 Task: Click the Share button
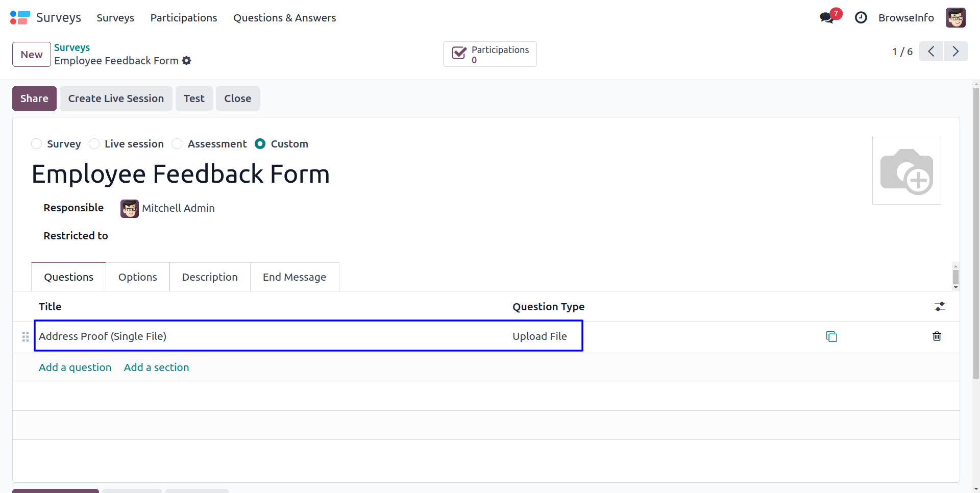pyautogui.click(x=34, y=98)
